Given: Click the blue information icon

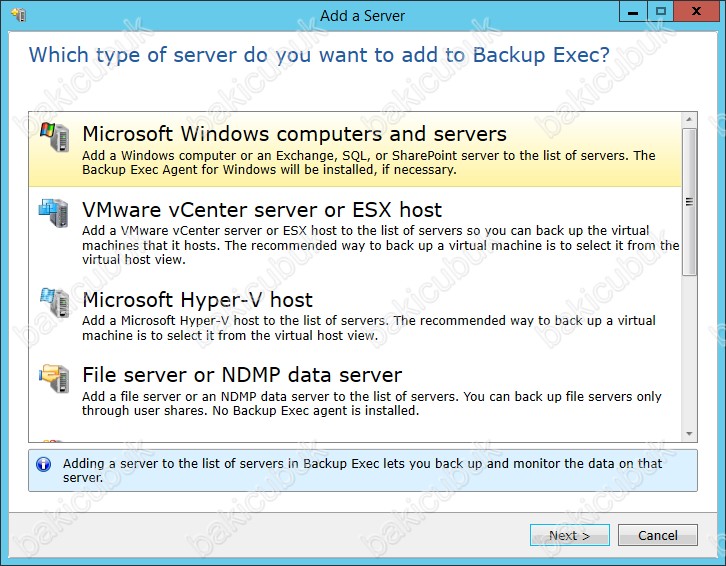Looking at the screenshot, I should 43,465.
